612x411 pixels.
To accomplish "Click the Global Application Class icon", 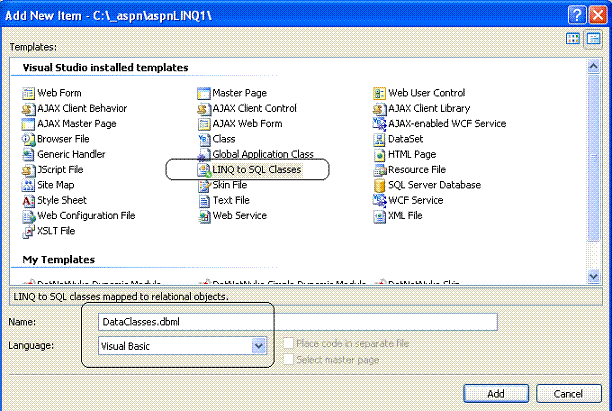I will coord(204,155).
